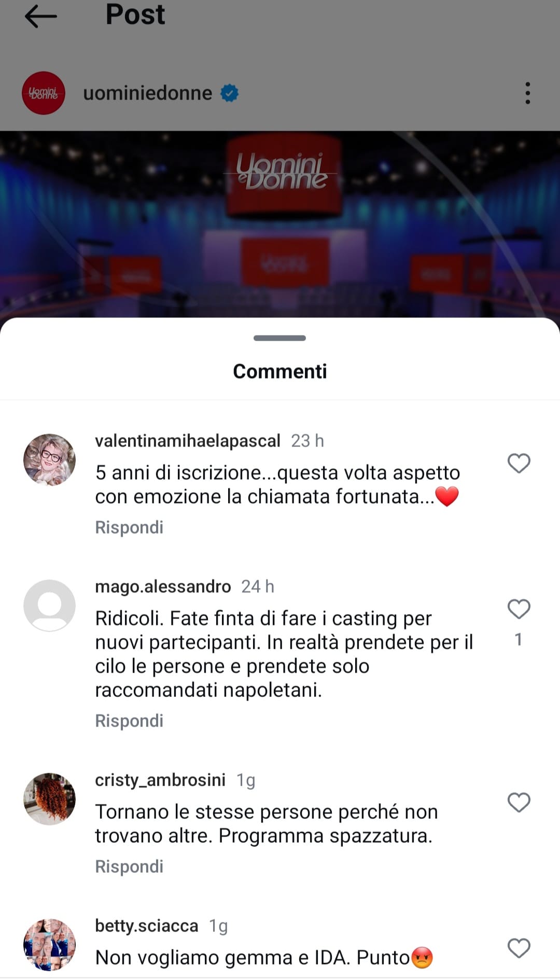Open cristy_ambrosini's avatar
The width and height of the screenshot is (560, 979).
coord(50,799)
